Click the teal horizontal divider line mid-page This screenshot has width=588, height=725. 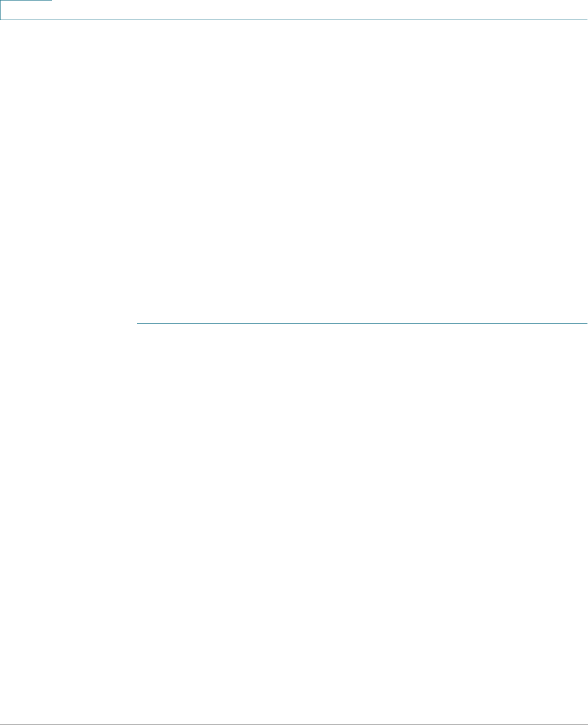362,324
